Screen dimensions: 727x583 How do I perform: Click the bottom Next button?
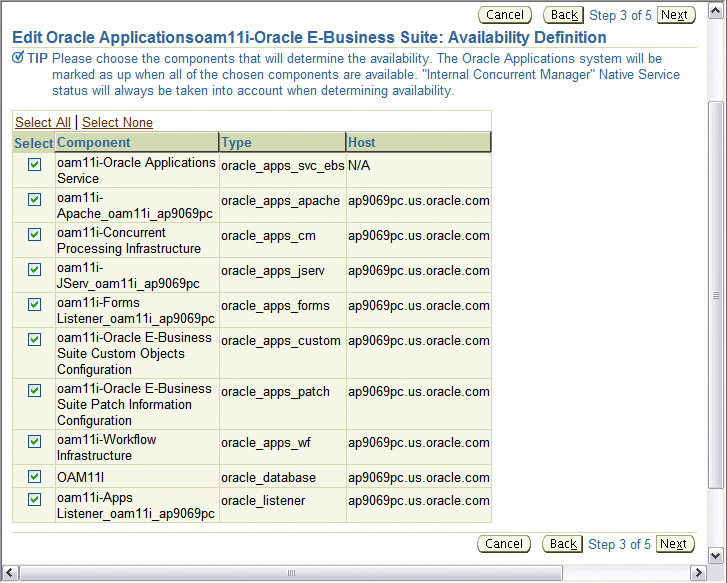pyautogui.click(x=675, y=544)
